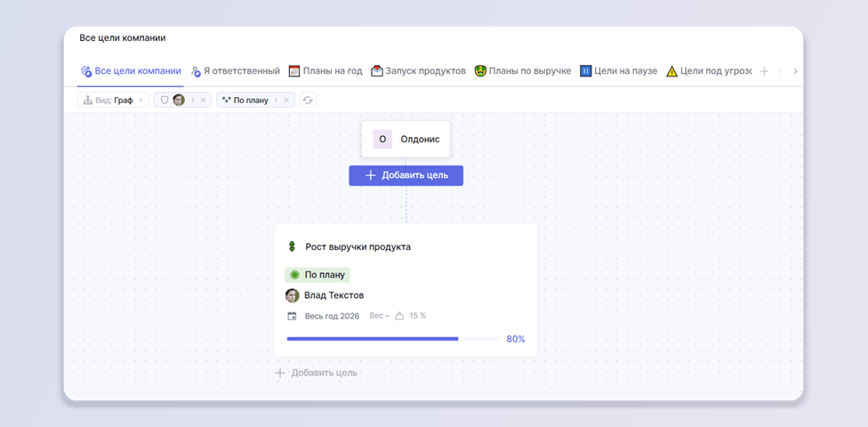The image size is (868, 427).
Task: Remove the owner filter with its X
Action: click(203, 101)
